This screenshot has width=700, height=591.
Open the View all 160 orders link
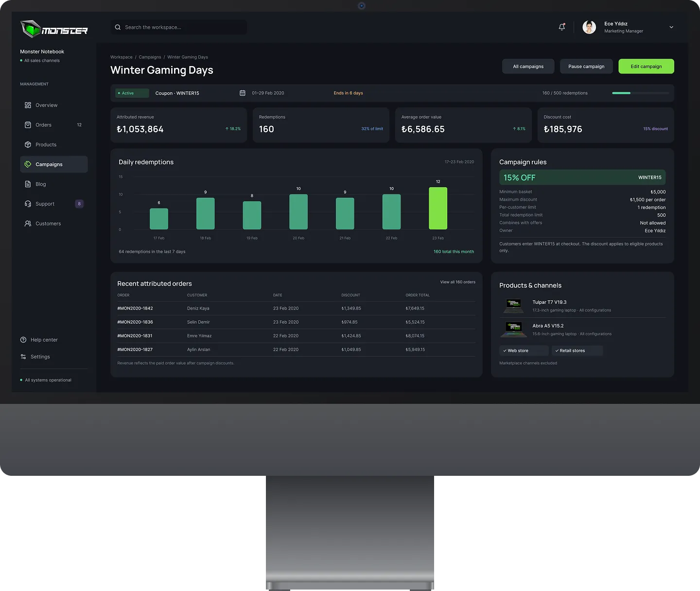(x=458, y=282)
